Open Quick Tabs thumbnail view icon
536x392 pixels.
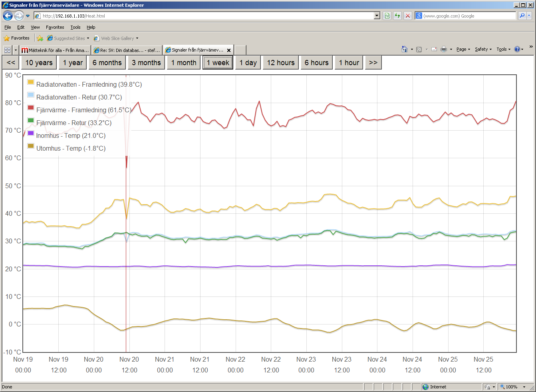(7, 50)
